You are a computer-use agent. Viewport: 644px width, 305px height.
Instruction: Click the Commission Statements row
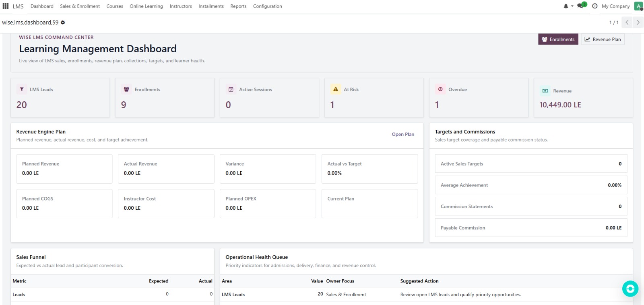tap(531, 206)
